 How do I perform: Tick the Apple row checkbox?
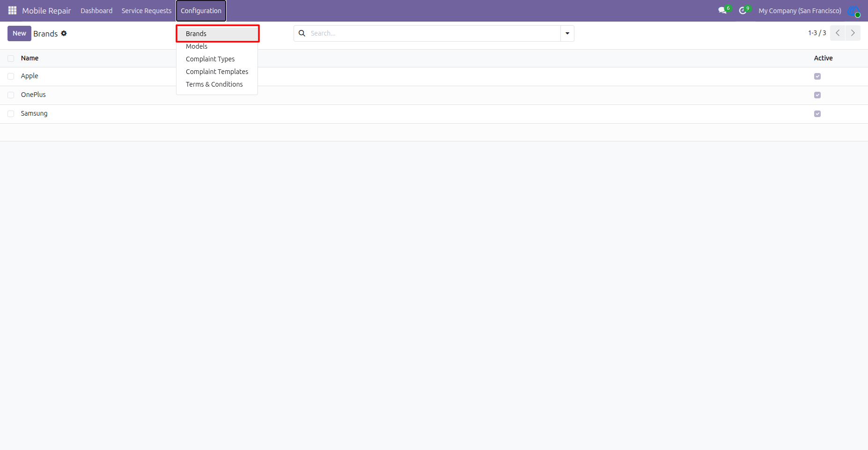click(x=11, y=76)
